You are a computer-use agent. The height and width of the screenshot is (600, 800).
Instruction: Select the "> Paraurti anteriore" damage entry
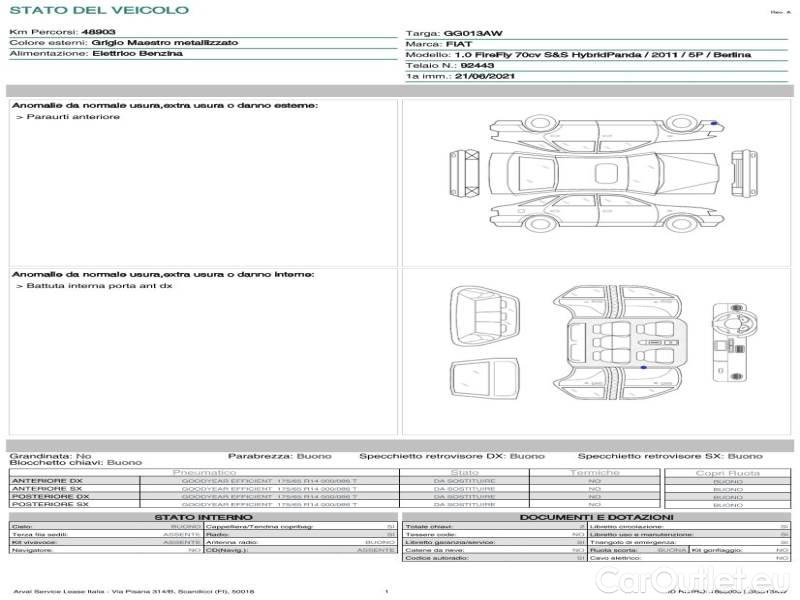pos(68,117)
